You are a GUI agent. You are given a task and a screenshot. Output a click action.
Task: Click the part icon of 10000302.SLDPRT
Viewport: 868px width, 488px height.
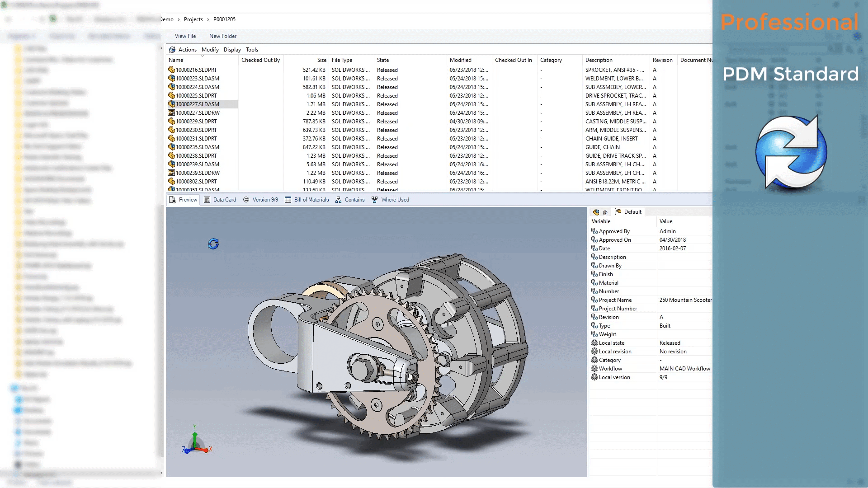click(171, 182)
